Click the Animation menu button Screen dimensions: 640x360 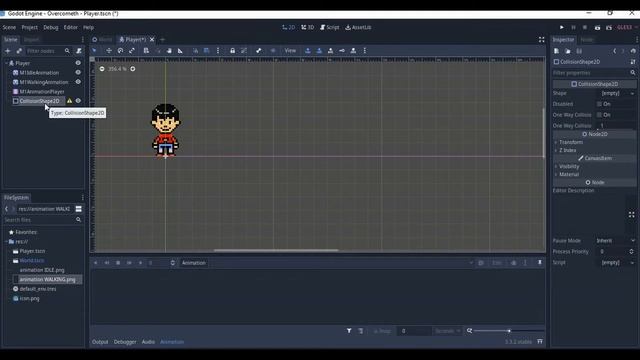[193, 263]
